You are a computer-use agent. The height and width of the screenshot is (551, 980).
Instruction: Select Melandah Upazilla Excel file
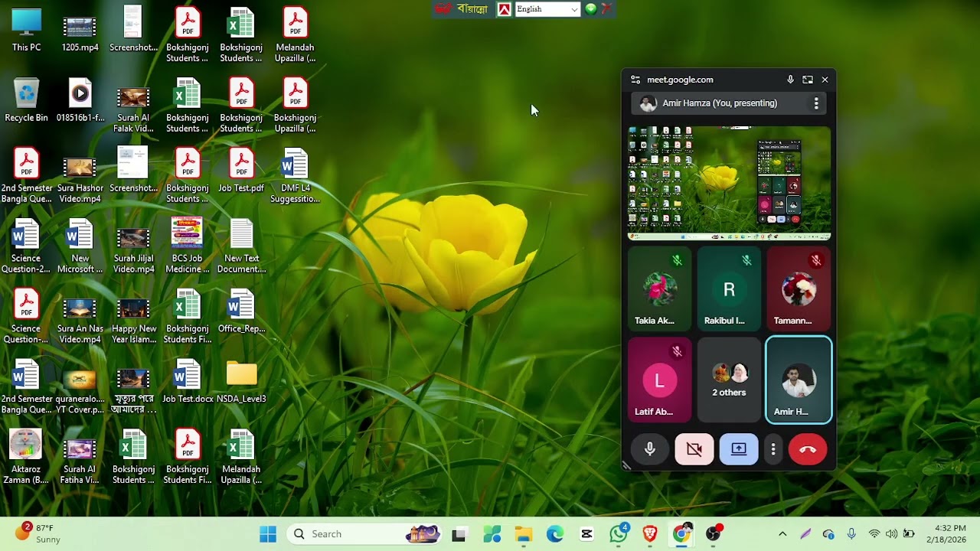[241, 458]
